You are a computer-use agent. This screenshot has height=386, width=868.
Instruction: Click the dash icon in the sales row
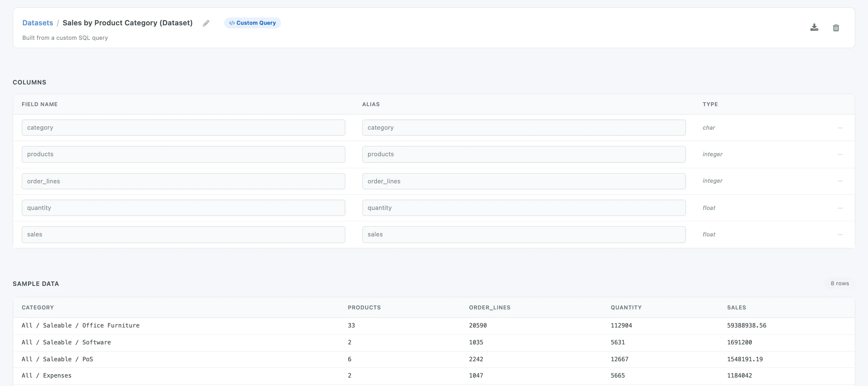pyautogui.click(x=840, y=235)
